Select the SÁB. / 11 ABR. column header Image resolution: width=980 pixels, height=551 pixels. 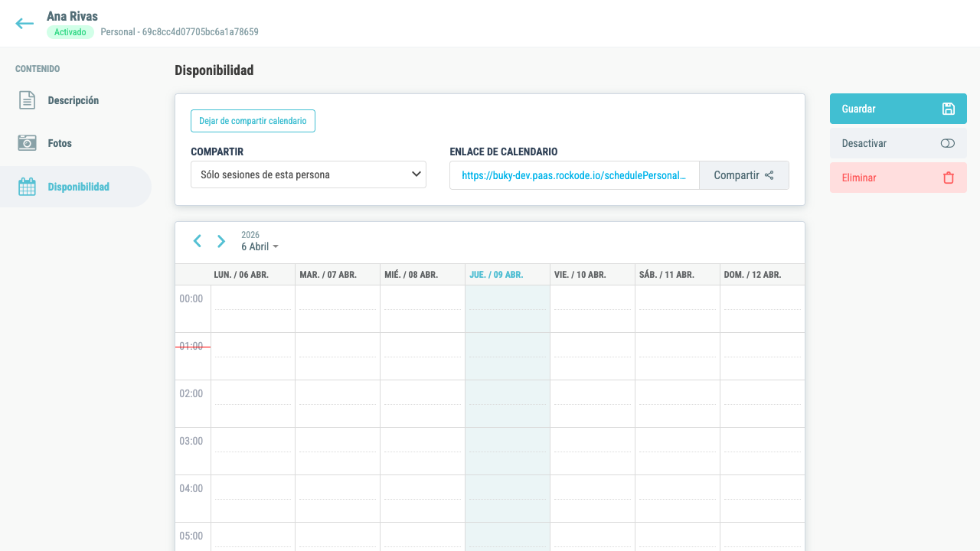(x=678, y=275)
